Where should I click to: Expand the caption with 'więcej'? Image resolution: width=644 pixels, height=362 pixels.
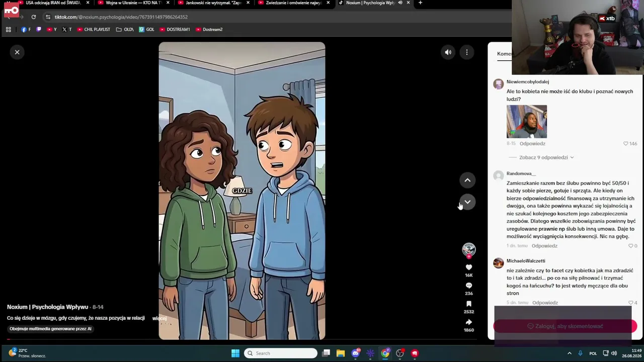click(x=159, y=318)
